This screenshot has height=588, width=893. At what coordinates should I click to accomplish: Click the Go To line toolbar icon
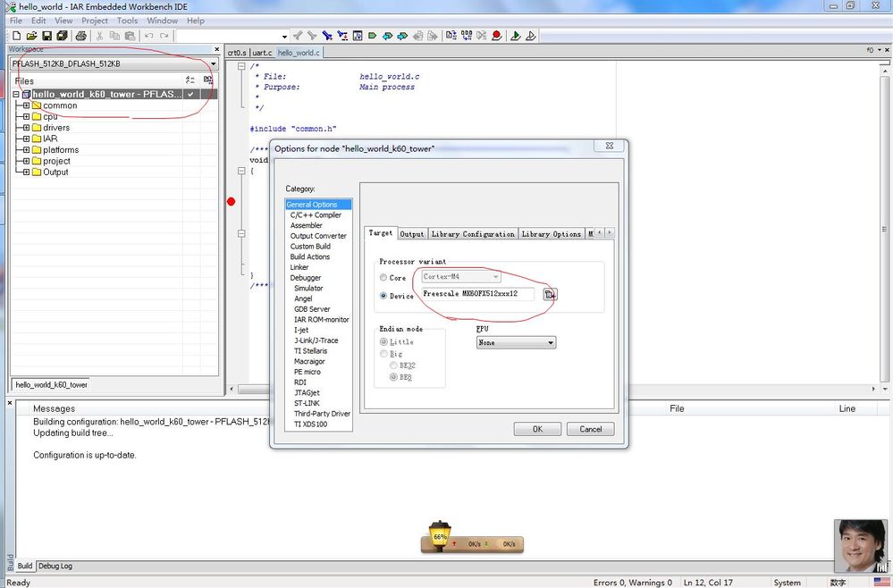point(358,36)
